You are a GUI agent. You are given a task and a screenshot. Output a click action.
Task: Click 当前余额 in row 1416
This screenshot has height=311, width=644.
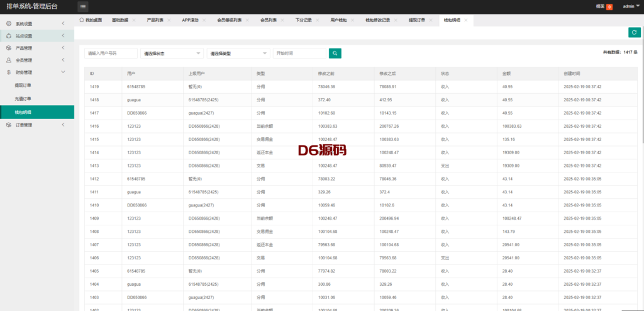[265, 127]
